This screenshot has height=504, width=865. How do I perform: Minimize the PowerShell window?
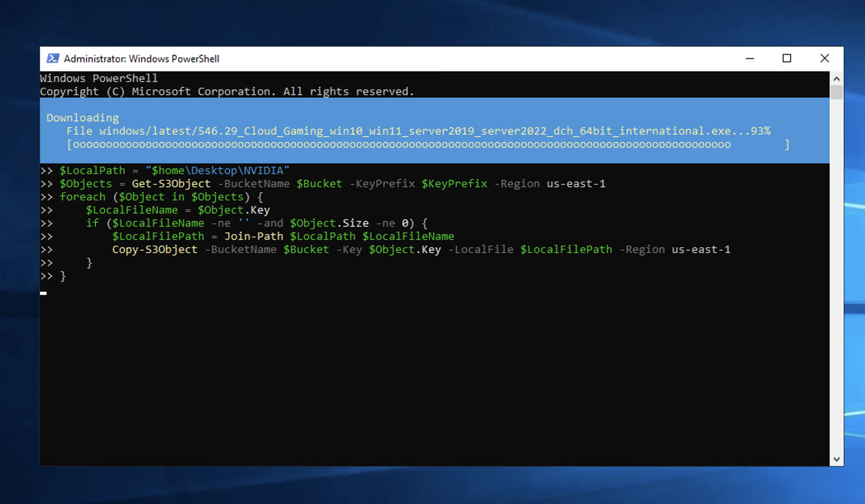coord(749,58)
